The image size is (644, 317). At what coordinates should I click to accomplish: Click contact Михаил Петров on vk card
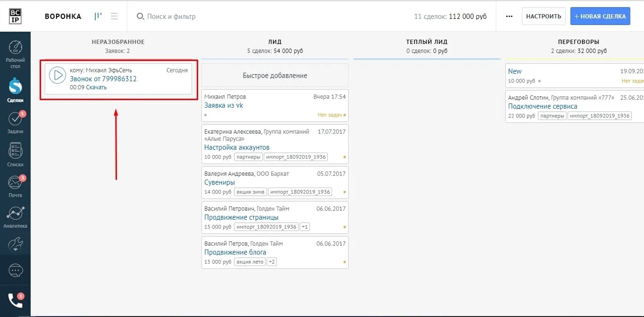pos(225,97)
